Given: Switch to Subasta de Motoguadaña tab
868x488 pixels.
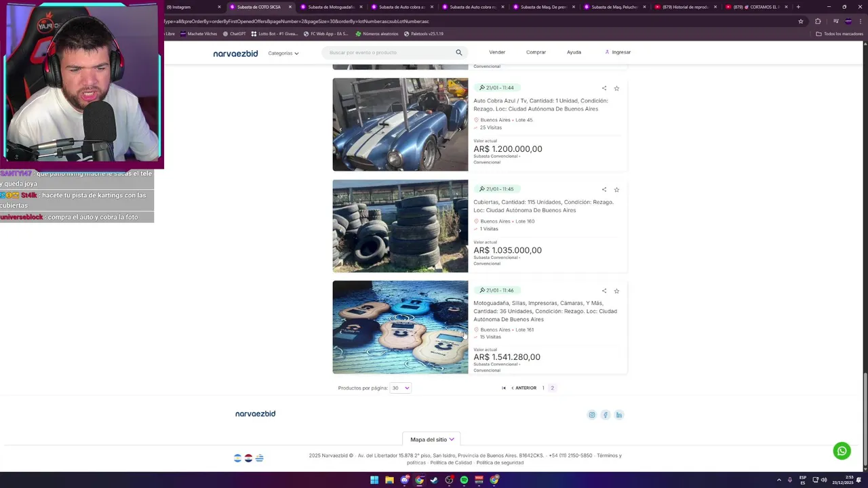Looking at the screenshot, I should [330, 7].
